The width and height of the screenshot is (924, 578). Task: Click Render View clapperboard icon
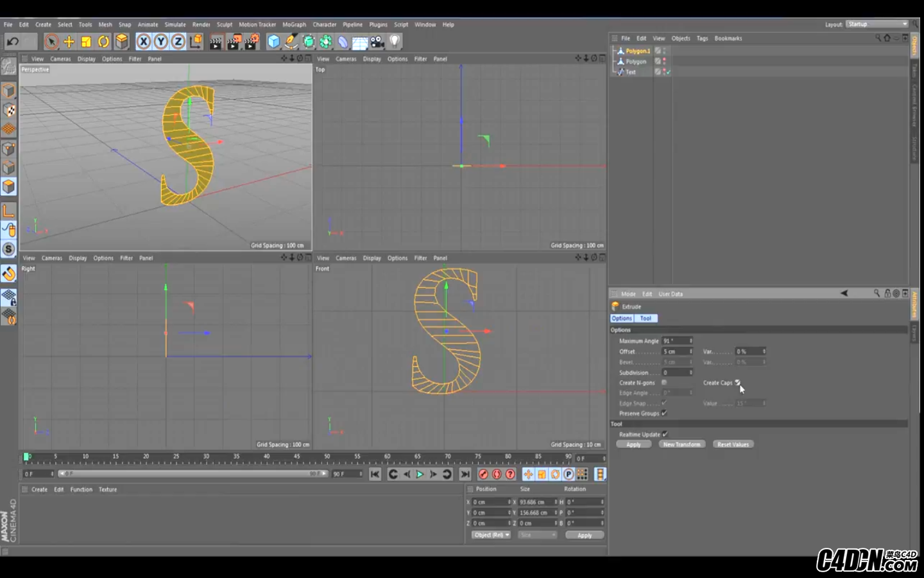pos(216,42)
